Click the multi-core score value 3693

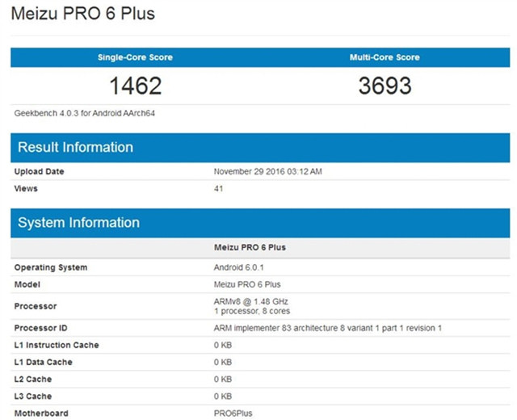384,86
